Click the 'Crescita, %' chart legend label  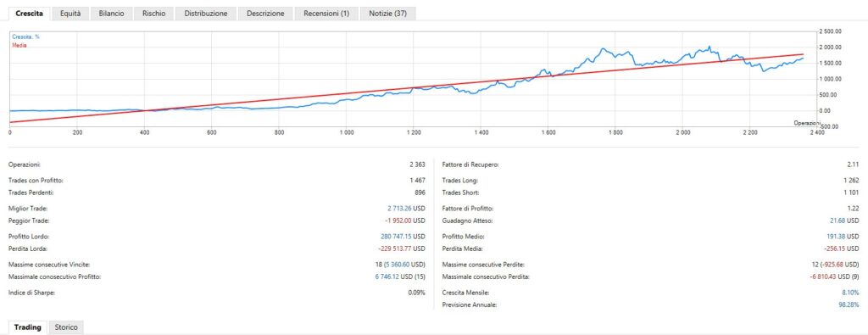click(25, 36)
